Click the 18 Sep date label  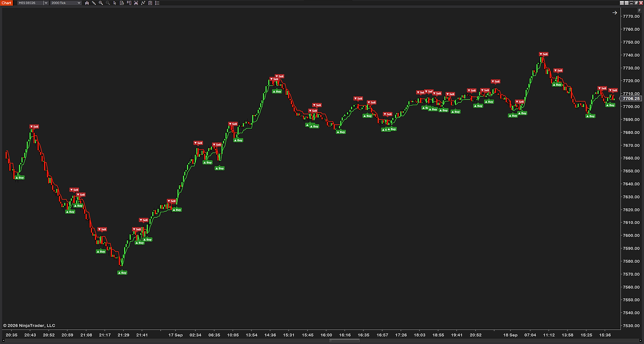[510, 335]
